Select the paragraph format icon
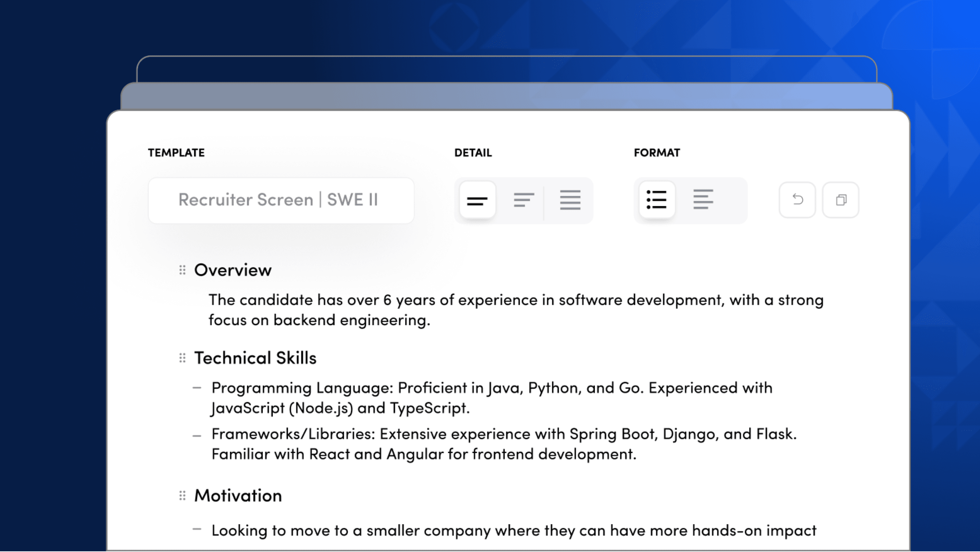The width and height of the screenshot is (980, 552). coord(704,200)
